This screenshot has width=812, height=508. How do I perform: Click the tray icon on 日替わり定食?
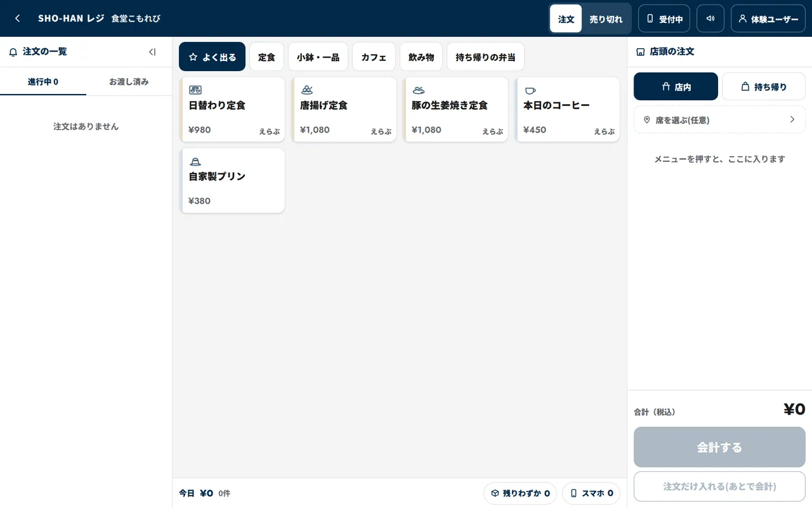tap(195, 90)
